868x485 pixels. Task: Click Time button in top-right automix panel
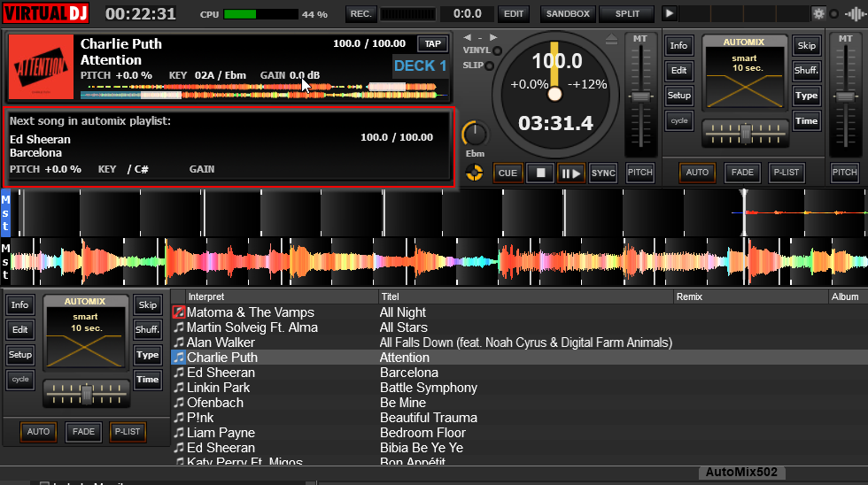[x=807, y=120]
